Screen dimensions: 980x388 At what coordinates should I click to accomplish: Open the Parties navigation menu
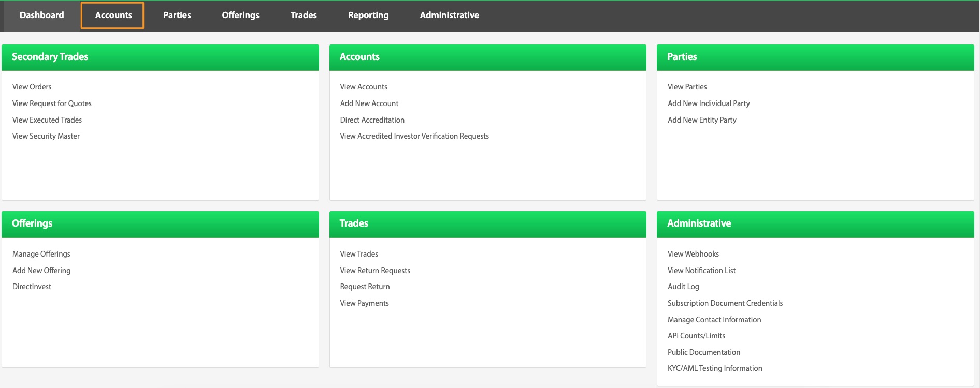tap(177, 15)
